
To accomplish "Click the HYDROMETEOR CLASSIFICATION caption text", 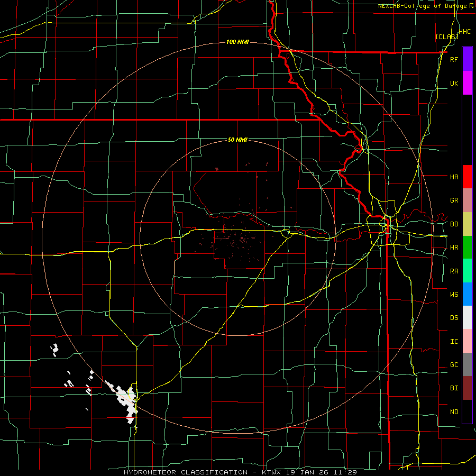I will click(x=186, y=472).
